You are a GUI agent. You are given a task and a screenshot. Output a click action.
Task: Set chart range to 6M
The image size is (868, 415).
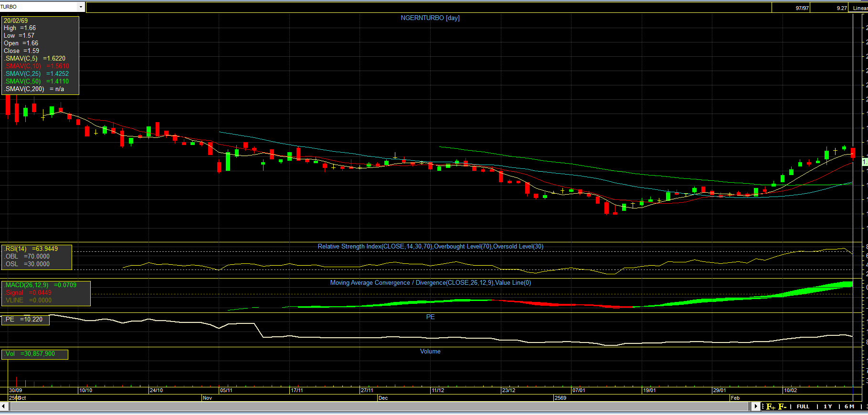(x=849, y=407)
